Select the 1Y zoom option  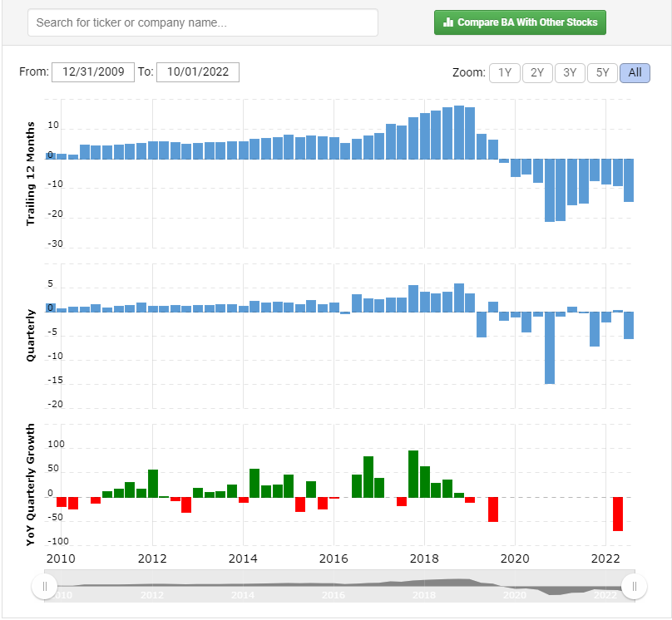(505, 73)
